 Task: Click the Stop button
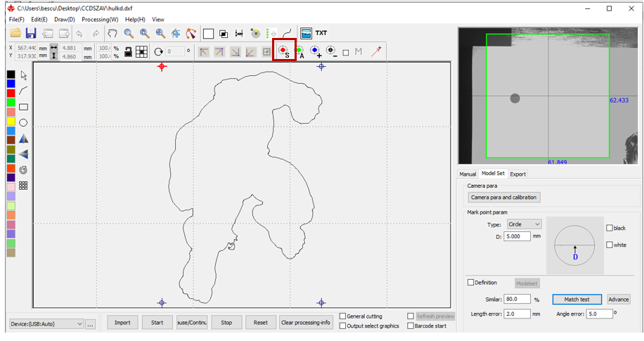coord(226,323)
